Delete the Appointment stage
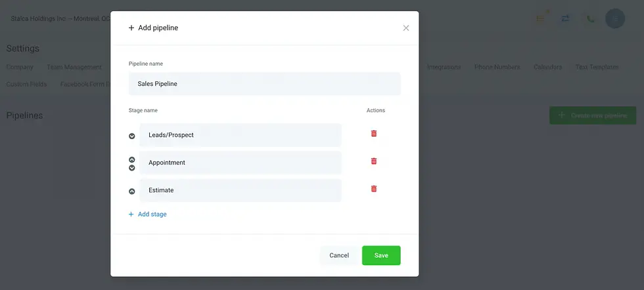The image size is (644, 290). click(x=374, y=161)
